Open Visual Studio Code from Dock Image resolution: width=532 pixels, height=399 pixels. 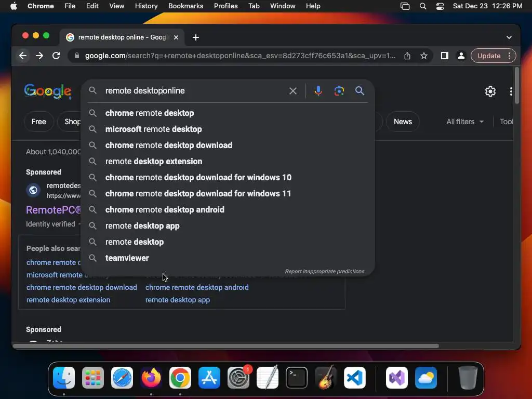[354, 378]
